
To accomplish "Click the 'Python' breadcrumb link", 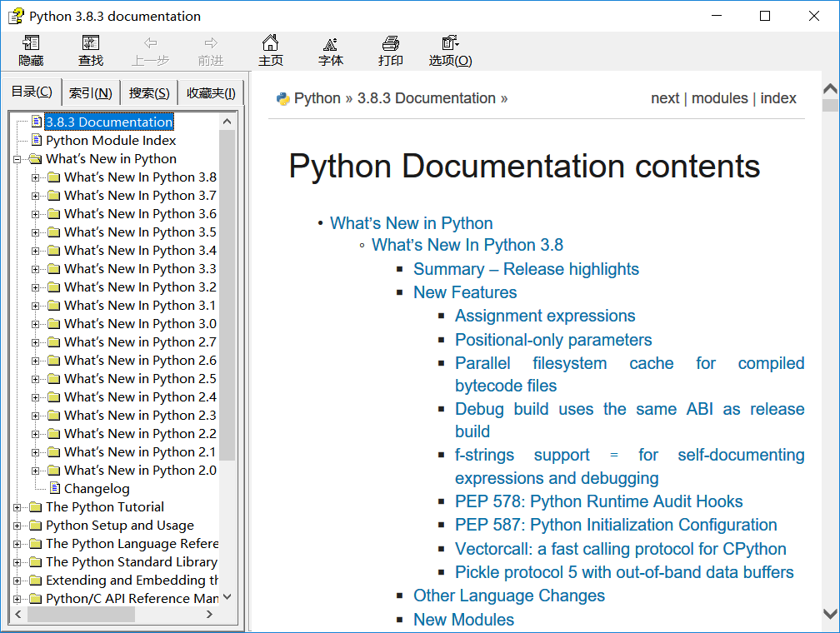I will [317, 98].
